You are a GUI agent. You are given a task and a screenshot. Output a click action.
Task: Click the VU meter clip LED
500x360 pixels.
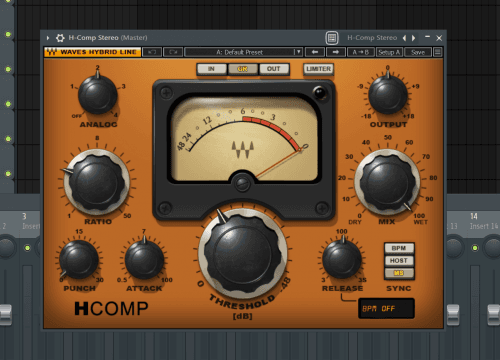320,93
